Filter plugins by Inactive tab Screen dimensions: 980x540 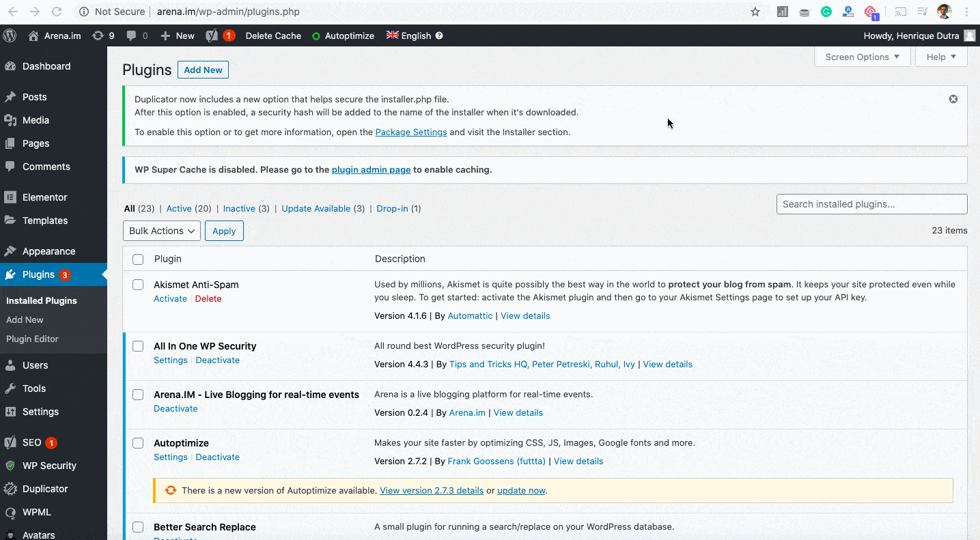239,209
